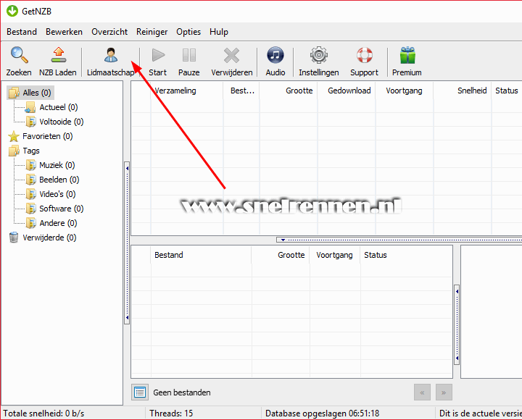The image size is (522, 420).
Task: Click the file list view icon
Action: (140, 392)
